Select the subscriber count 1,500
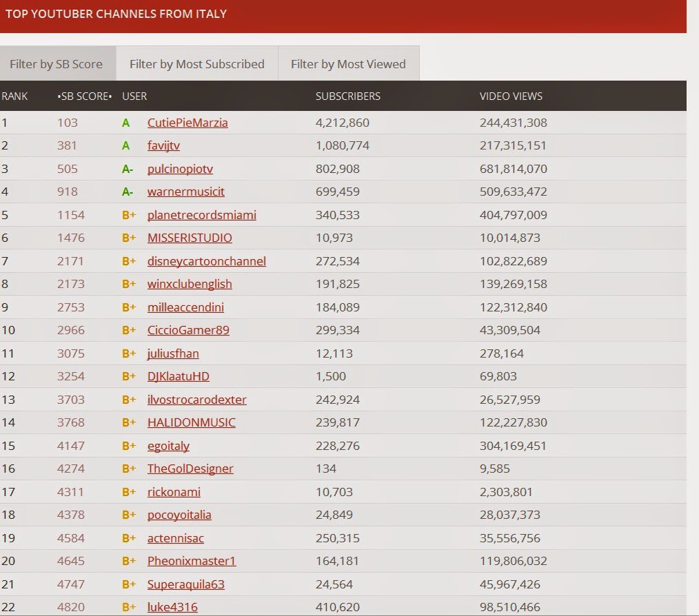 pyautogui.click(x=331, y=376)
